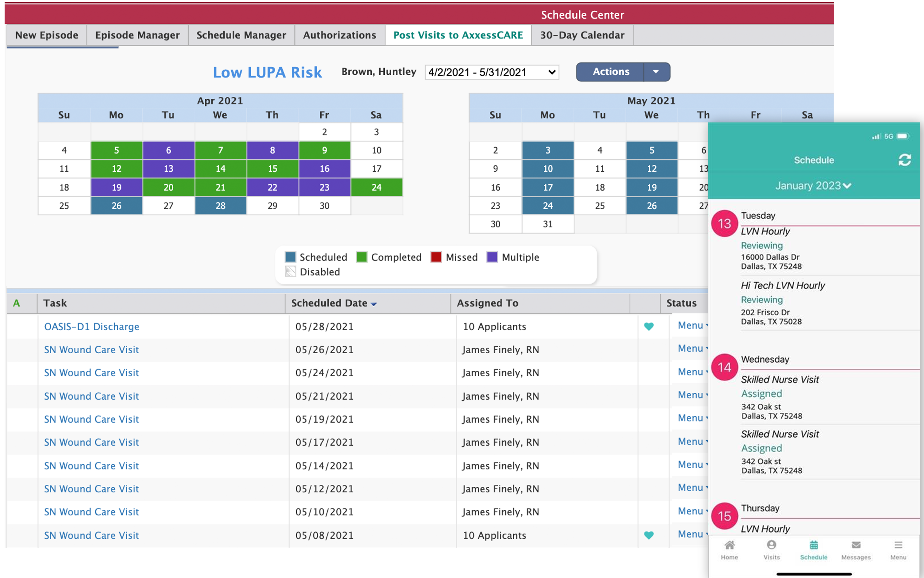Viewport: 924px width, 578px height.
Task: Tap the day 13 Tuesday date circle
Action: (724, 224)
